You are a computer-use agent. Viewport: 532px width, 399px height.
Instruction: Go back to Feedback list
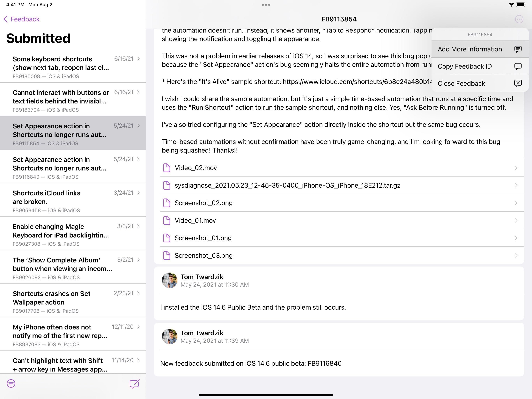22,19
